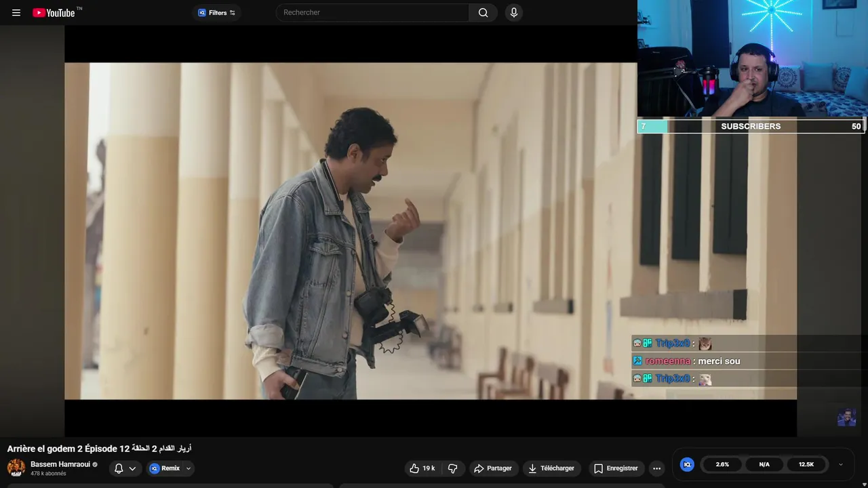The width and height of the screenshot is (868, 488).
Task: Click the streamer webcam overlay
Action: (752, 59)
